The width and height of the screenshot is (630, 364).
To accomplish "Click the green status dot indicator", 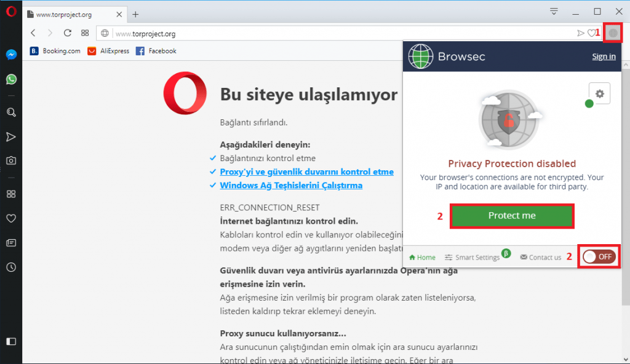I will coord(589,103).
